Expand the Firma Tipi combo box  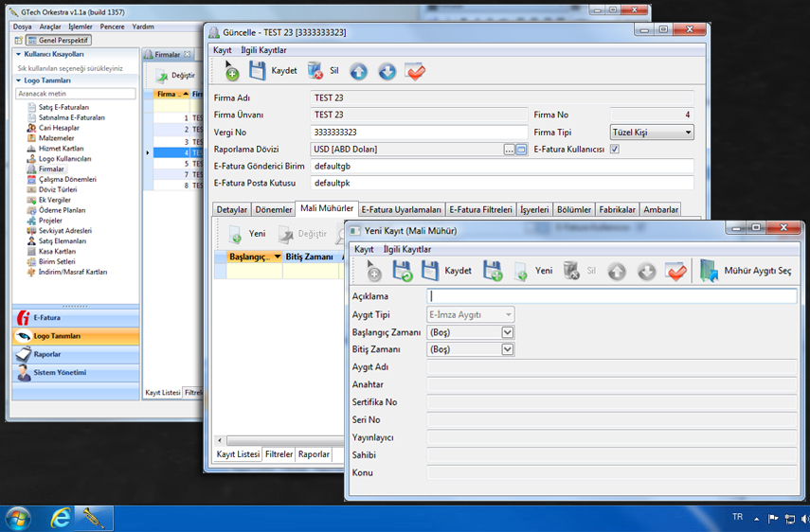(687, 133)
